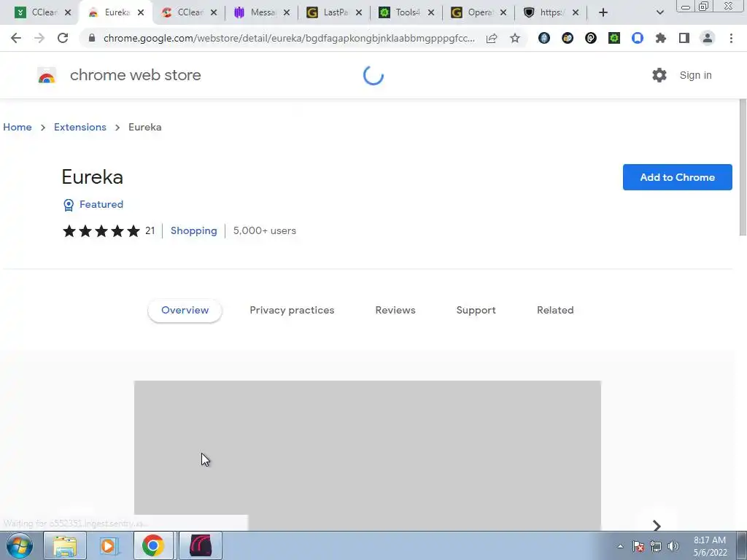The width and height of the screenshot is (747, 560).
Task: Click the page vertical scrollbar
Action: 743,167
